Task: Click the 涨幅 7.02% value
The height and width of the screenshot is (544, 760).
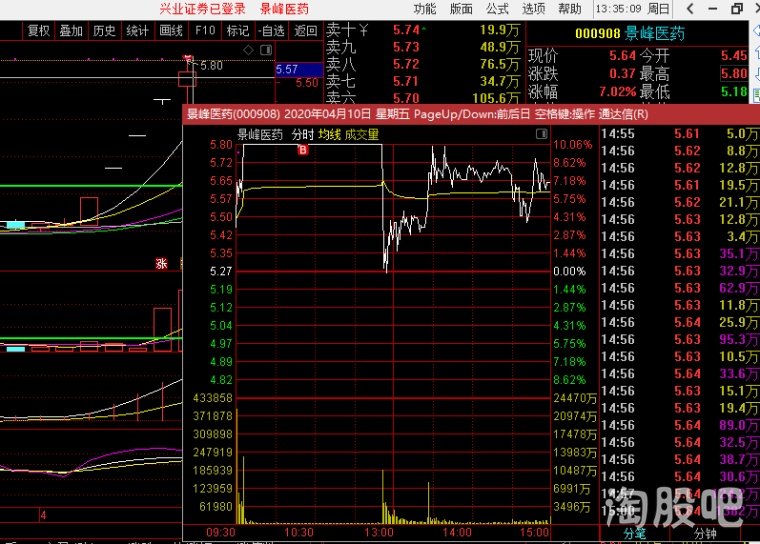Action: (x=618, y=92)
